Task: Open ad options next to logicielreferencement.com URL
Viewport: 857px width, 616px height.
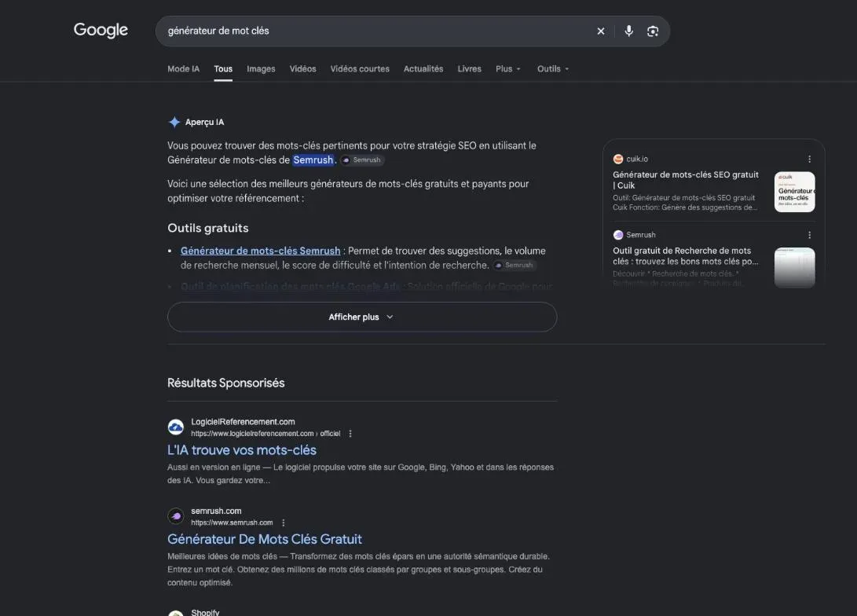Action: pos(350,434)
